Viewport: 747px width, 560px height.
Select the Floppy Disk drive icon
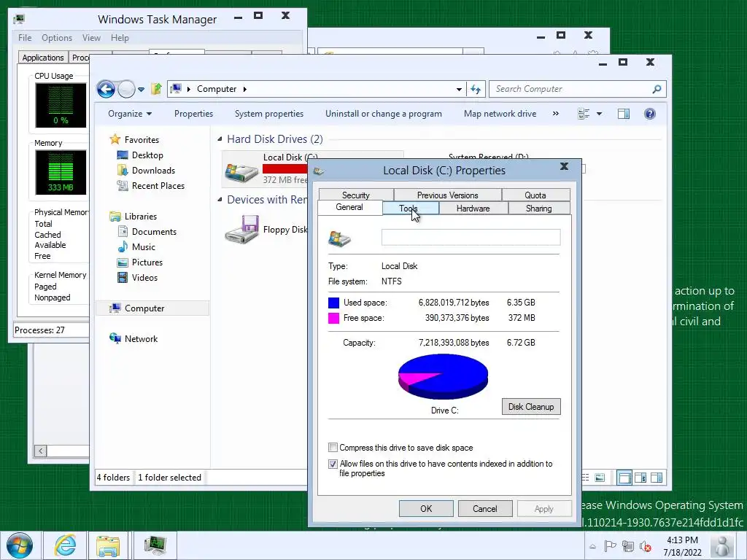click(x=241, y=229)
